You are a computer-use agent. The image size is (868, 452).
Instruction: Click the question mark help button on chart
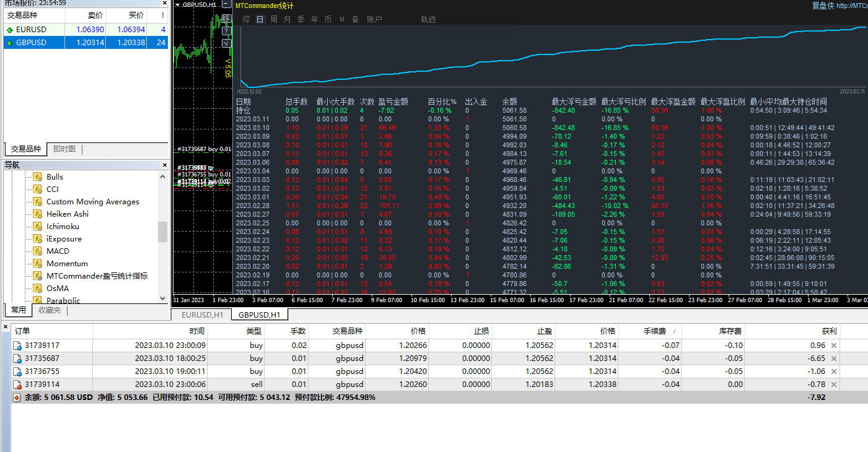coord(226,30)
